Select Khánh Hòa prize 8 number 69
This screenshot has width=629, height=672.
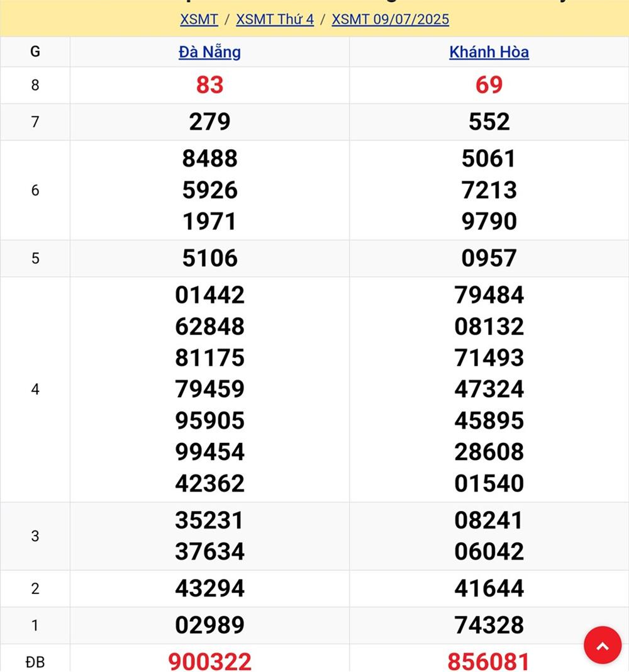pyautogui.click(x=489, y=85)
